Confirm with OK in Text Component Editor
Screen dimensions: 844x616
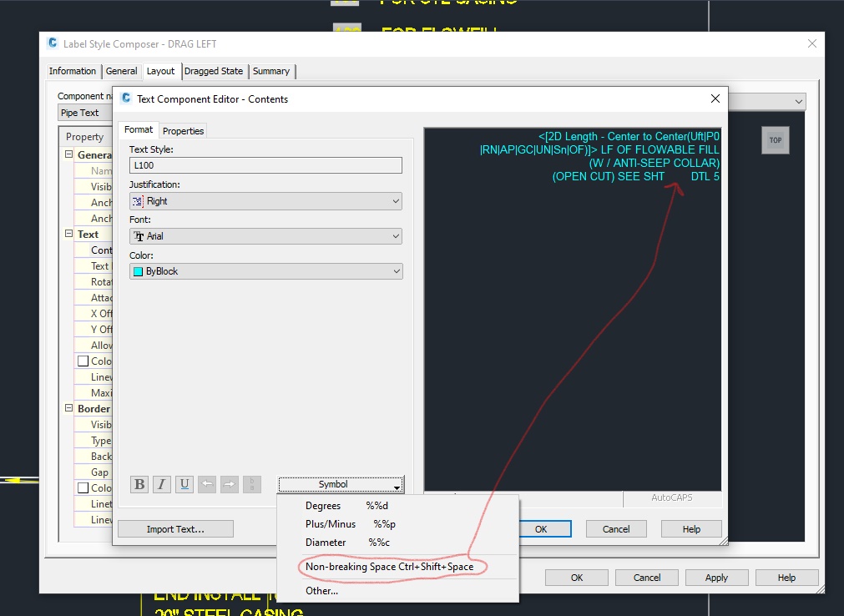pos(542,529)
